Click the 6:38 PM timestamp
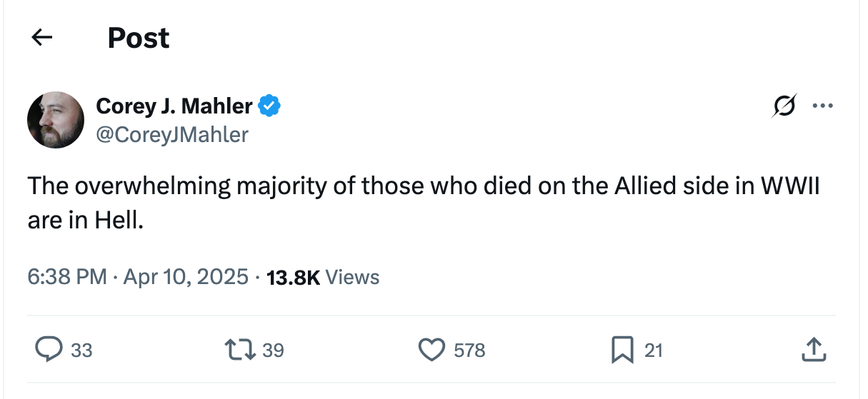Image resolution: width=868 pixels, height=399 pixels. click(x=68, y=277)
